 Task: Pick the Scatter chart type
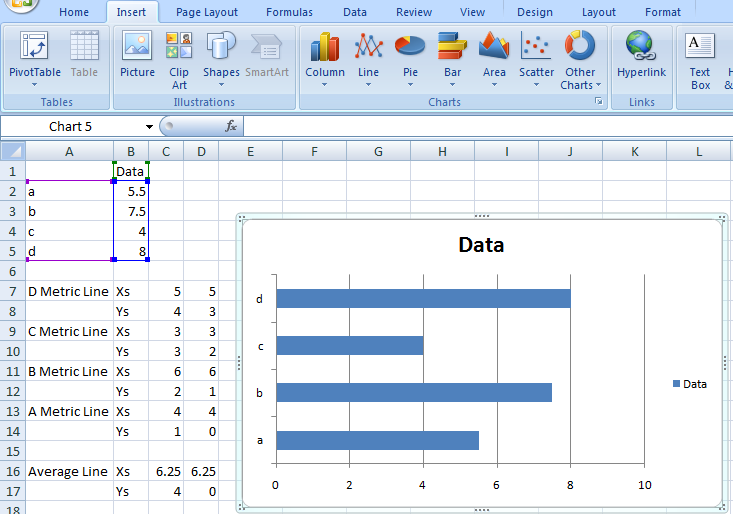click(536, 58)
